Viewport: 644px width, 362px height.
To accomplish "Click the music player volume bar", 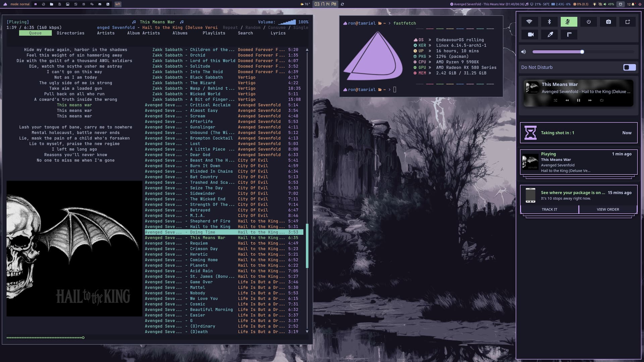I will [x=287, y=22].
